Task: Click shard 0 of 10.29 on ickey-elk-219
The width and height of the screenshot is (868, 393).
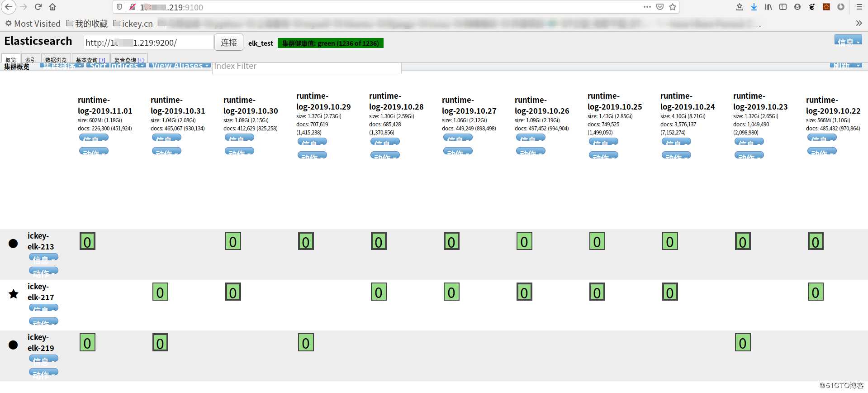Action: pyautogui.click(x=306, y=343)
